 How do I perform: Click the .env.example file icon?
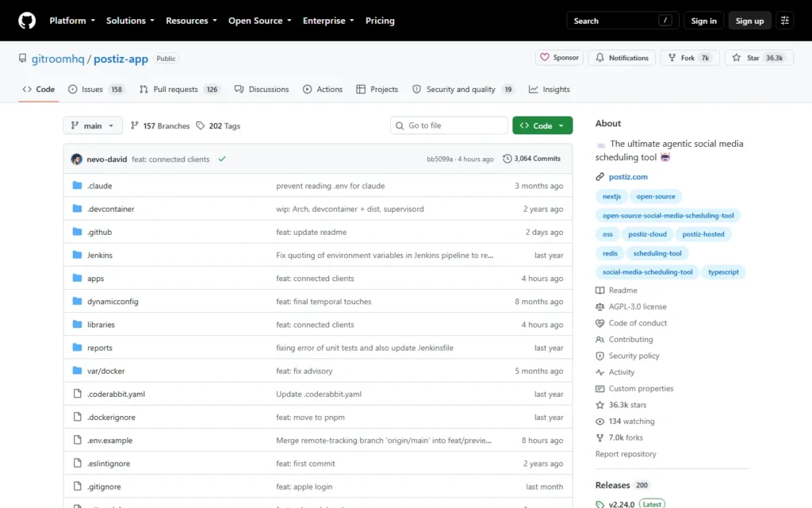[x=77, y=440]
